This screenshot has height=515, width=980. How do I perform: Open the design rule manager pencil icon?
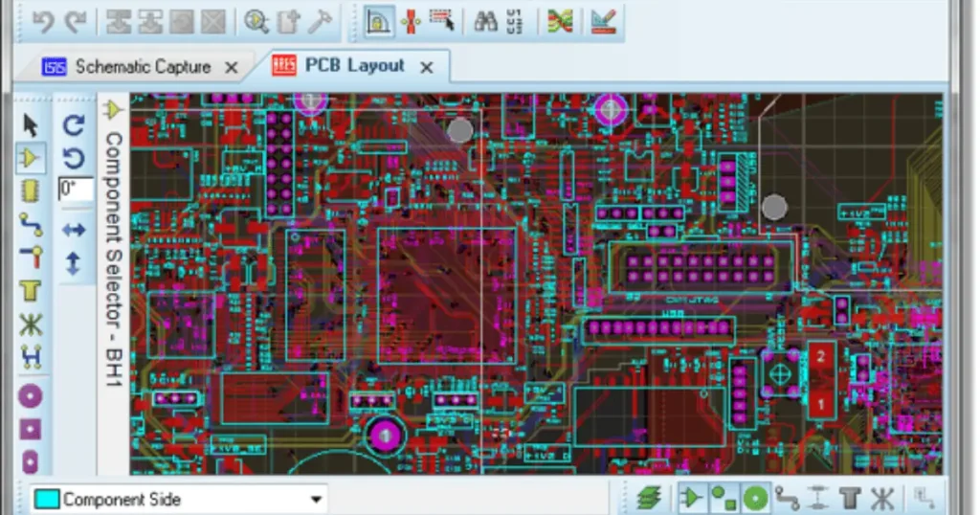tap(603, 22)
